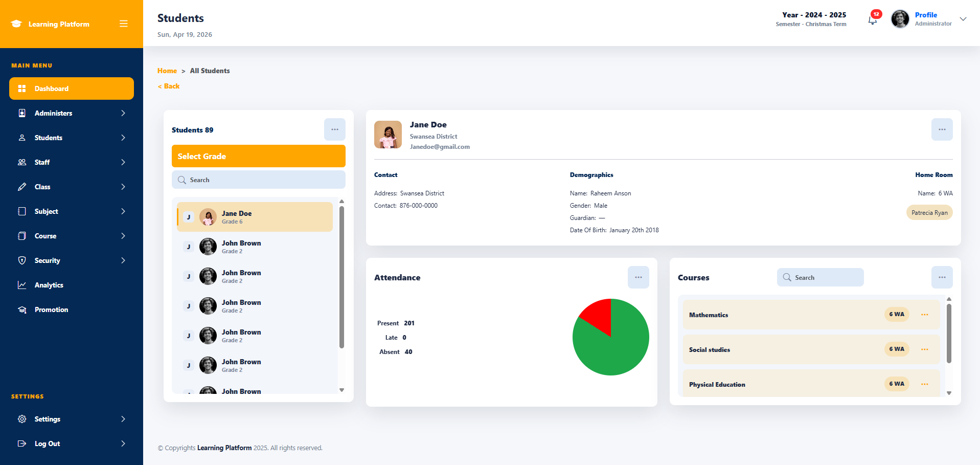Viewport: 980px width, 465px height.
Task: Expand the Security sidebar submenu
Action: (x=123, y=260)
